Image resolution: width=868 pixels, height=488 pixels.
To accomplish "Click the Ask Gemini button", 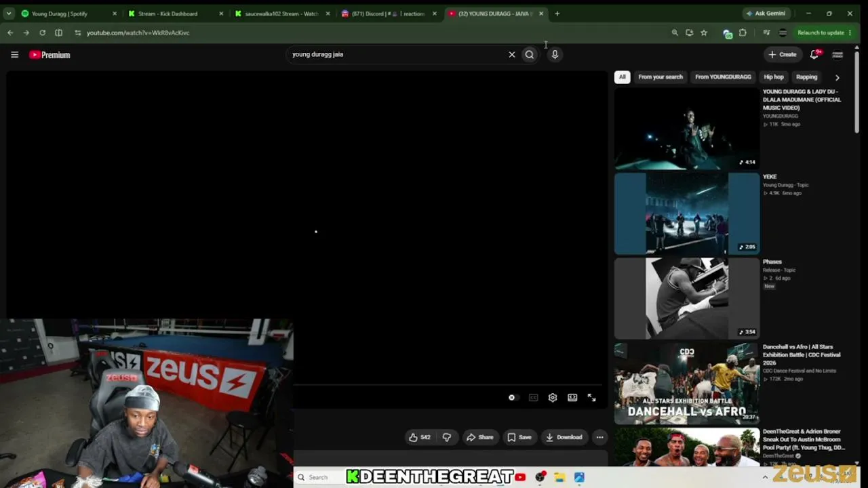I will click(766, 14).
